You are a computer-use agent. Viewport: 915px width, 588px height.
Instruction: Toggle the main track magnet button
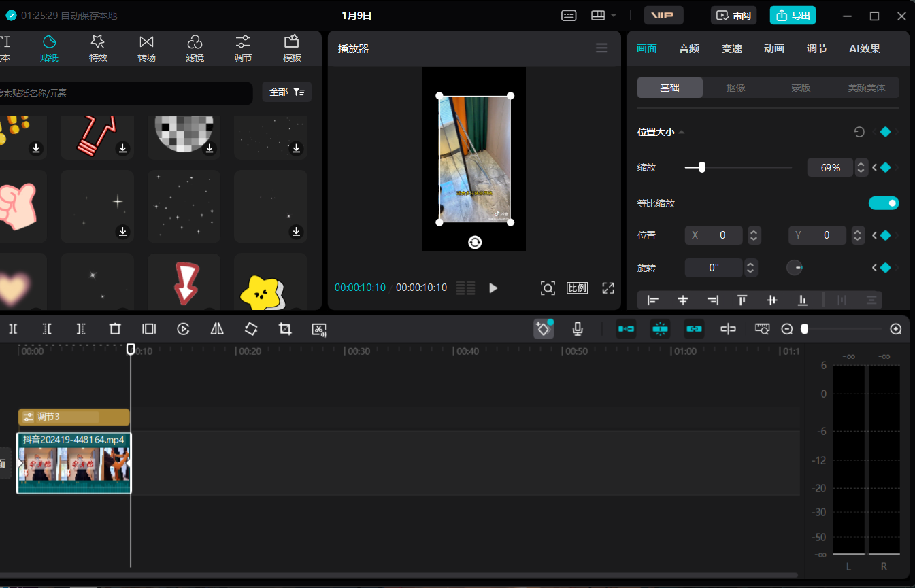point(626,329)
